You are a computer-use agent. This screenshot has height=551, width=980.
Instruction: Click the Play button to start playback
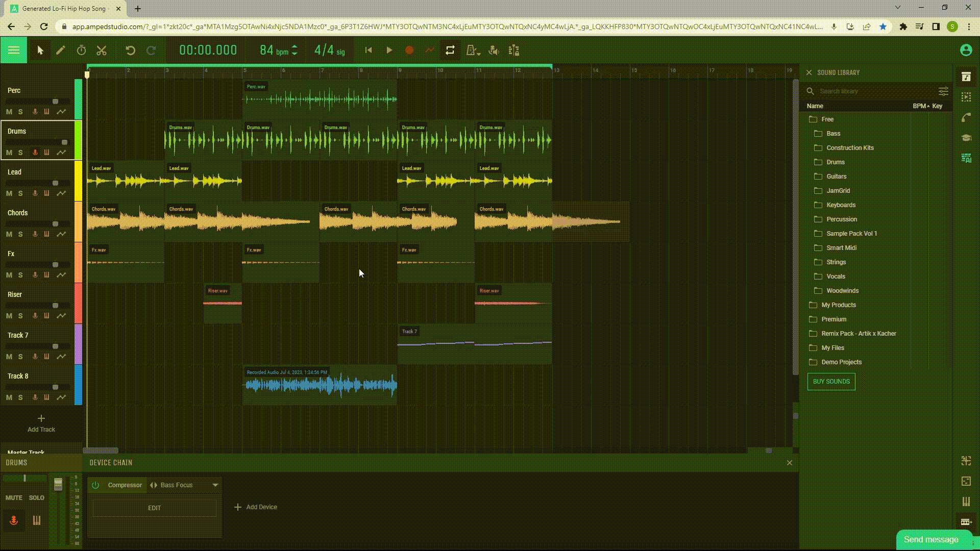tap(389, 51)
